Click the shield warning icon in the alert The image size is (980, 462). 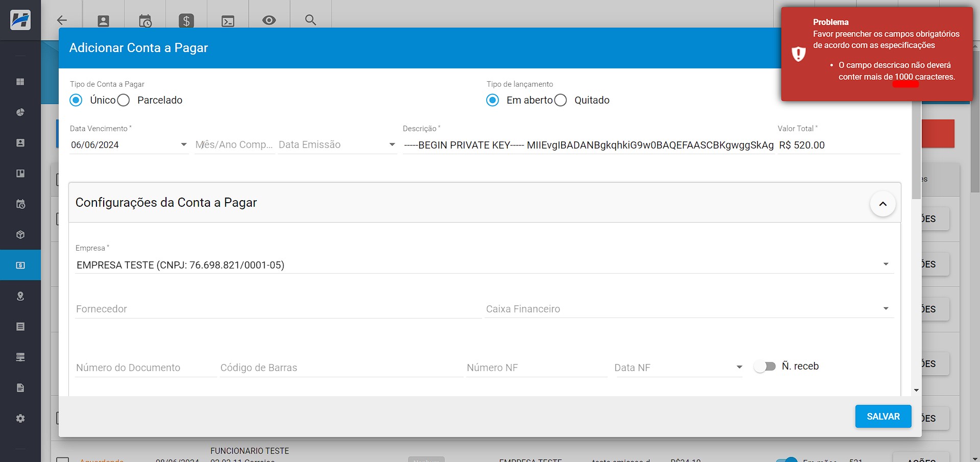click(798, 54)
